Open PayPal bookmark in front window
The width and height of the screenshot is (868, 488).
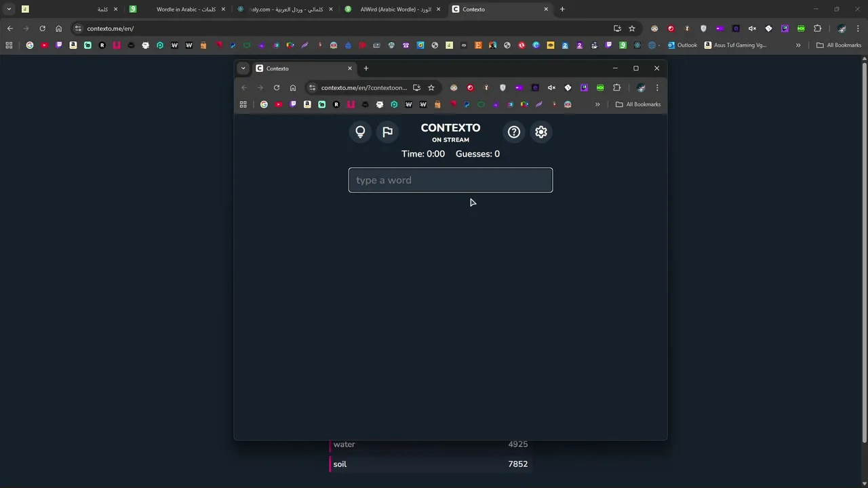467,104
